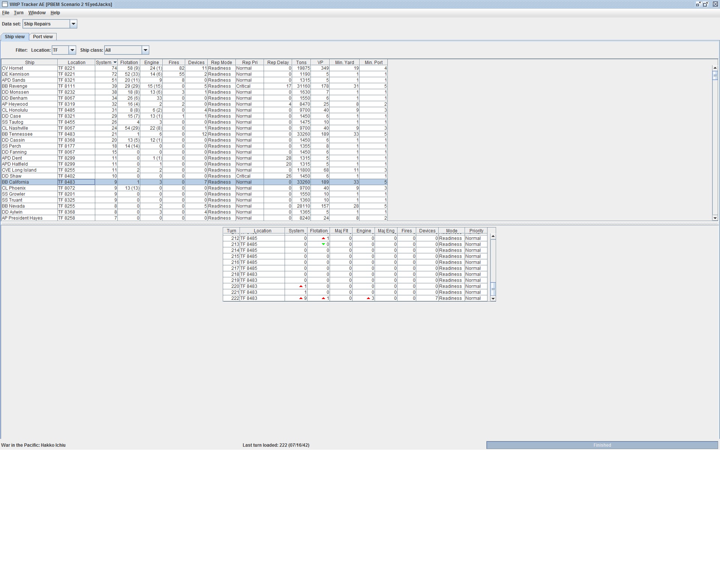Sort by Flotation column header
720x588 pixels.
[129, 63]
